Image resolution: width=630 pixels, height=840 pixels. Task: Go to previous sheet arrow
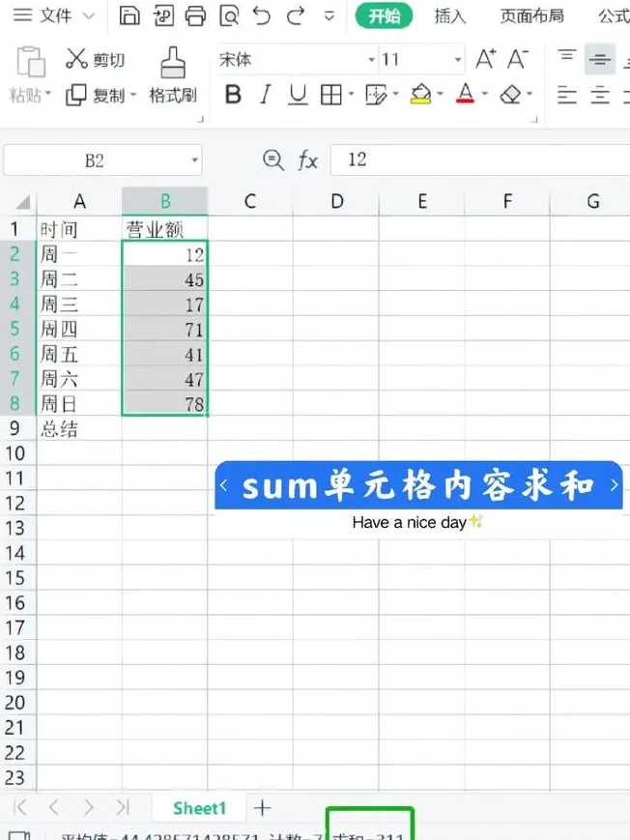tap(53, 807)
